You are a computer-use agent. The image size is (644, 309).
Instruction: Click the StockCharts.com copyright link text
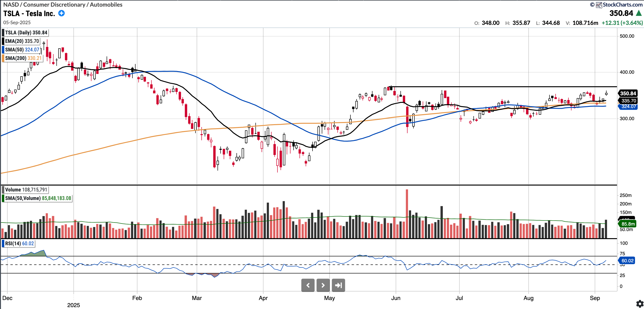[622, 5]
